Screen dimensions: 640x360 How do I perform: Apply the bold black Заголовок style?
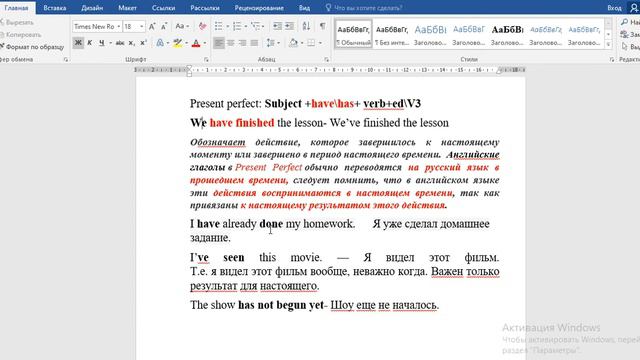(x=507, y=34)
